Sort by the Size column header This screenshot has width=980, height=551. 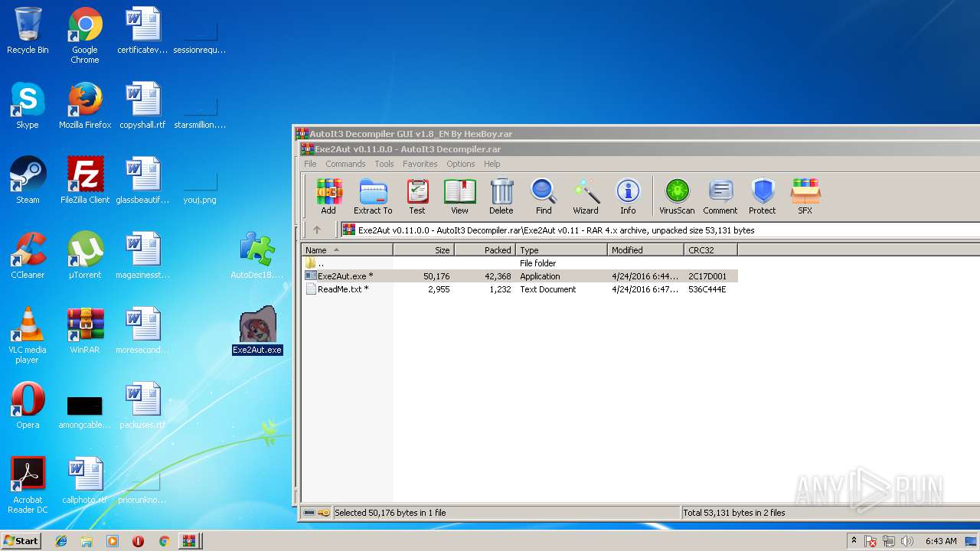(x=424, y=250)
